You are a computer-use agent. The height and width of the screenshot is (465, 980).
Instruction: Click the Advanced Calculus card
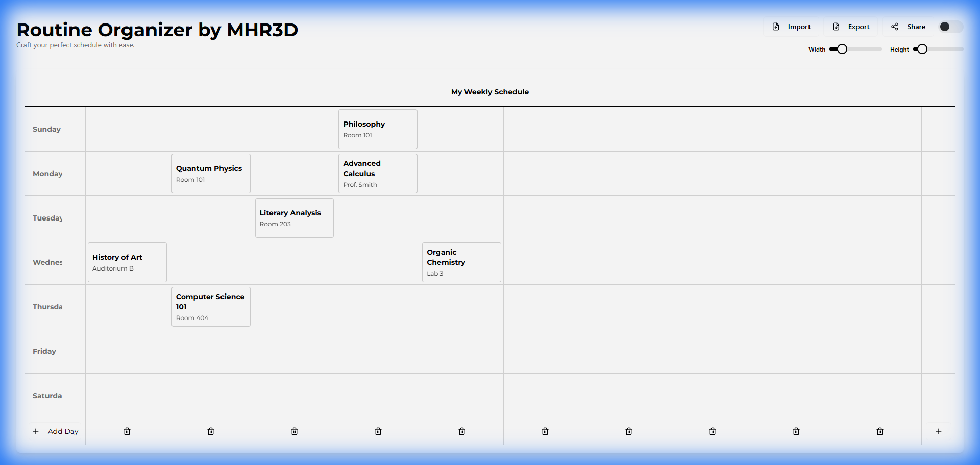click(378, 173)
